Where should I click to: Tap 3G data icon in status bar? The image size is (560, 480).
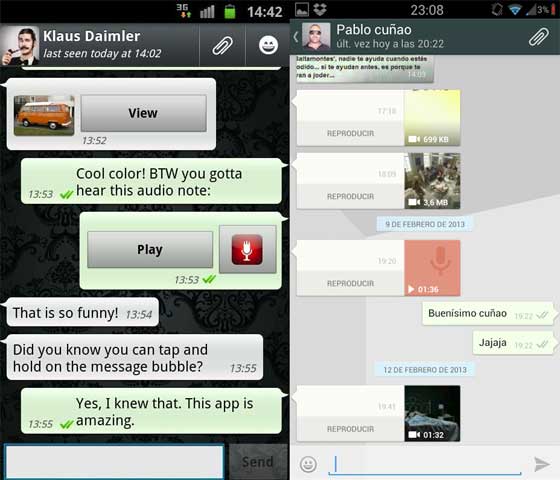pyautogui.click(x=184, y=11)
